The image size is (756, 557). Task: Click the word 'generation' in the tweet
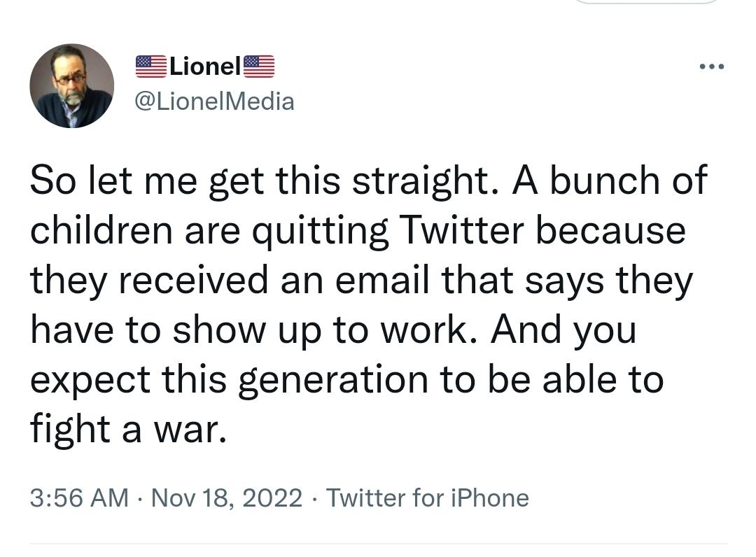coord(333,380)
